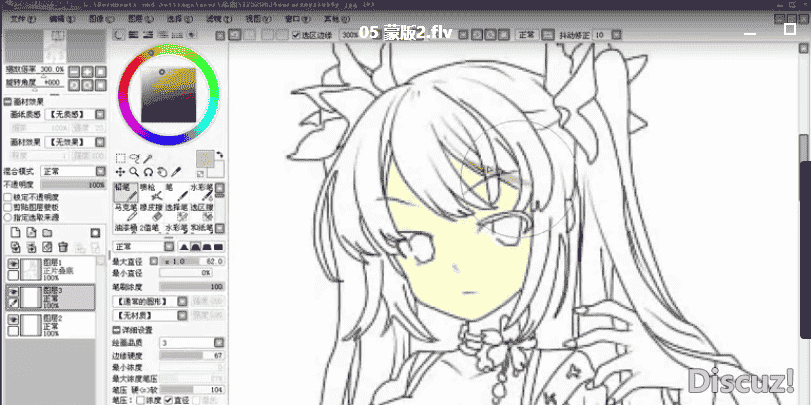The image size is (811, 405).
Task: Open the 窗口 menu
Action: pyautogui.click(x=297, y=19)
